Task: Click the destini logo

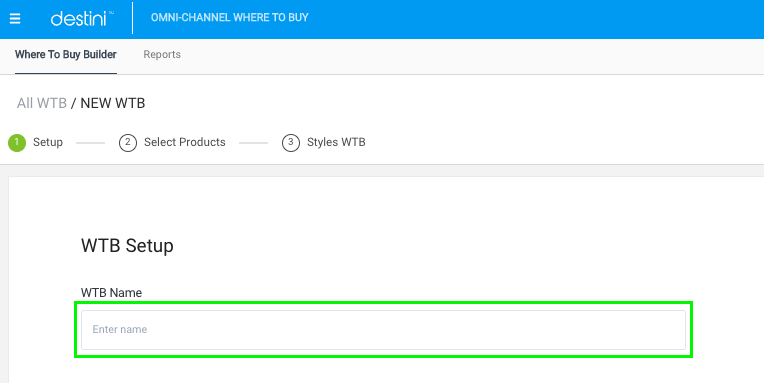Action: pos(82,18)
